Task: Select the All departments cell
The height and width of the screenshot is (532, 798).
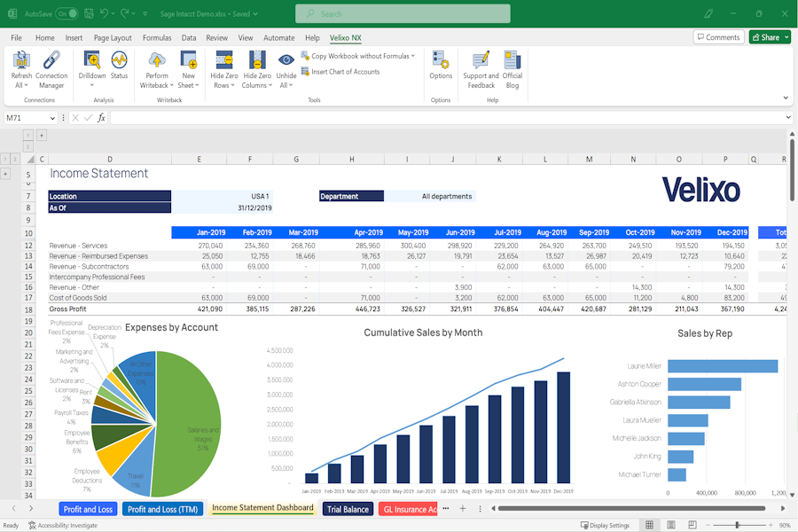Action: coord(430,196)
